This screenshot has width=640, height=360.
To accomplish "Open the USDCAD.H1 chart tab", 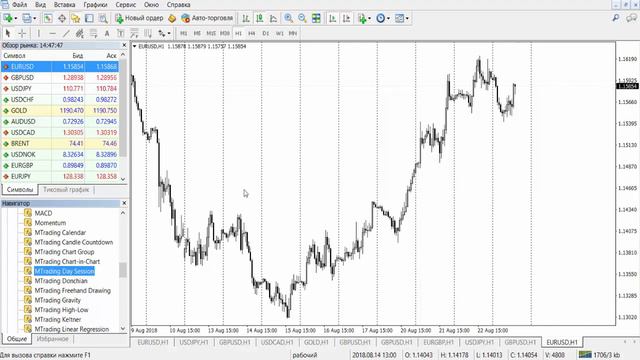I will point(277,342).
